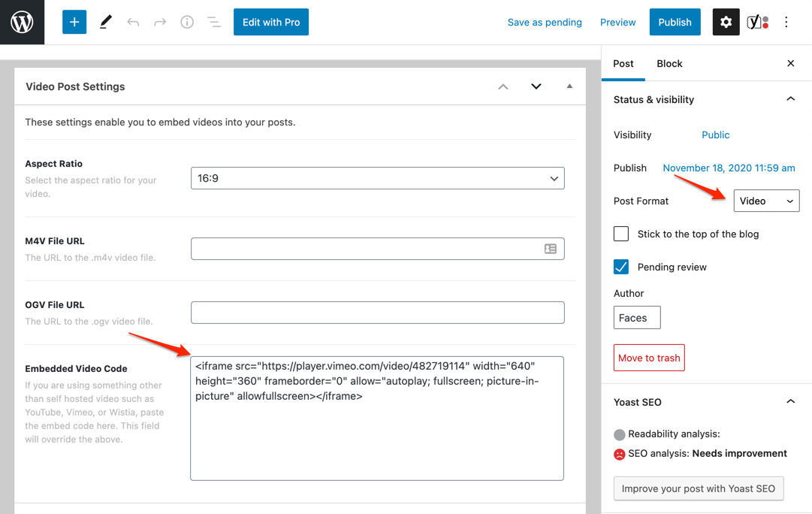Change the publish date November 18, 2020
812x514 pixels.
click(729, 168)
